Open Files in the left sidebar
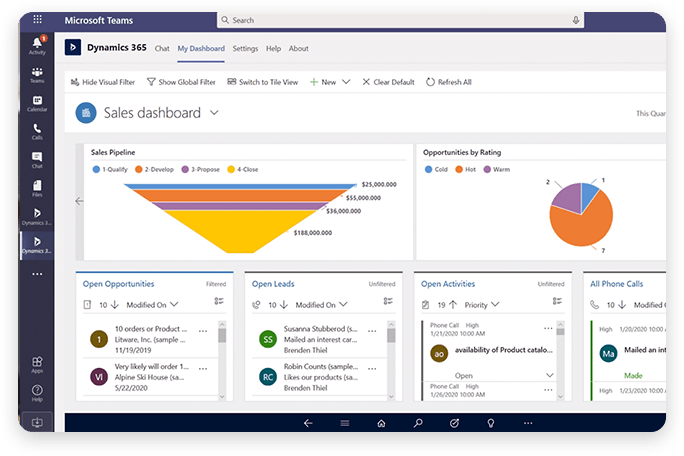This screenshot has height=456, width=684. click(37, 187)
